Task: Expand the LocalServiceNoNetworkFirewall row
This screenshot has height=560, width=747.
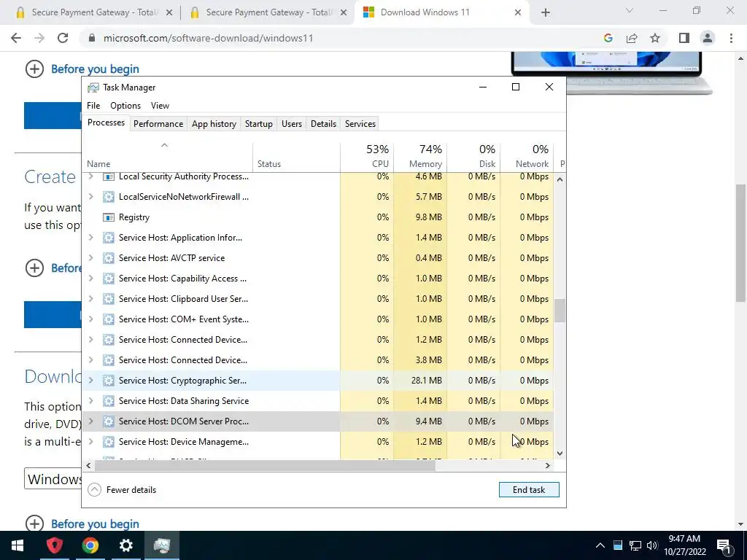Action: tap(91, 197)
